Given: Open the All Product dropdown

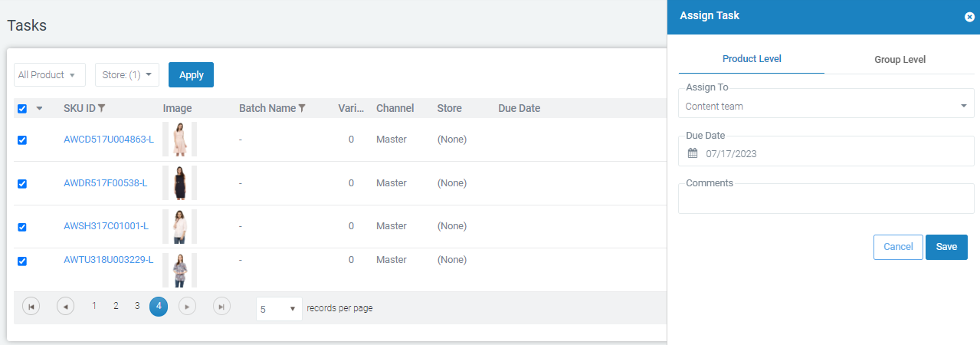Looking at the screenshot, I should point(50,75).
